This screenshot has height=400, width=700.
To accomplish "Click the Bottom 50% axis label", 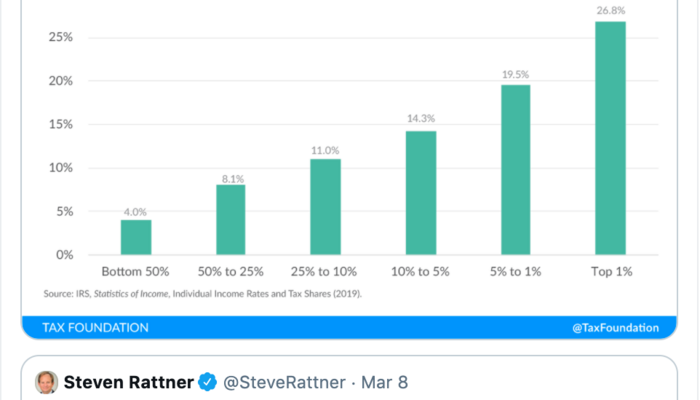I will coord(136,272).
